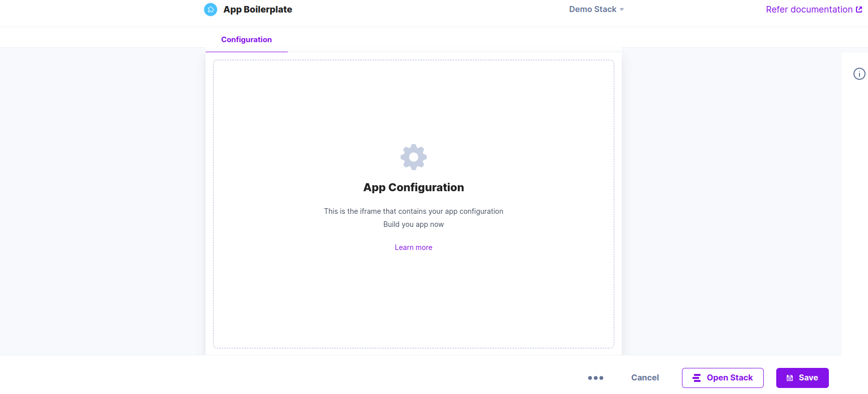The image size is (868, 394).
Task: Click the App Boilerplate title text
Action: [258, 10]
